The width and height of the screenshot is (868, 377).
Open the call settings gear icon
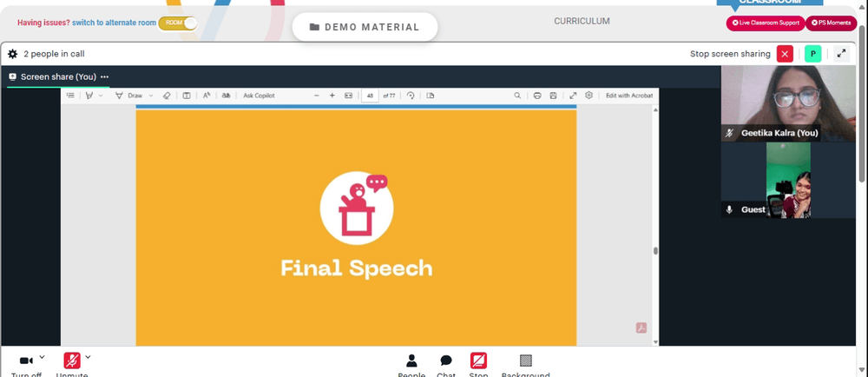point(13,54)
